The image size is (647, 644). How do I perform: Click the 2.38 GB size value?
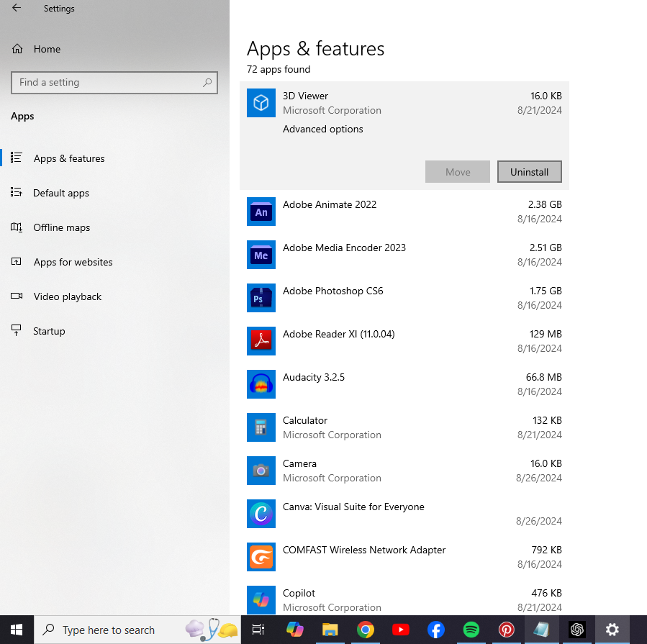[545, 204]
